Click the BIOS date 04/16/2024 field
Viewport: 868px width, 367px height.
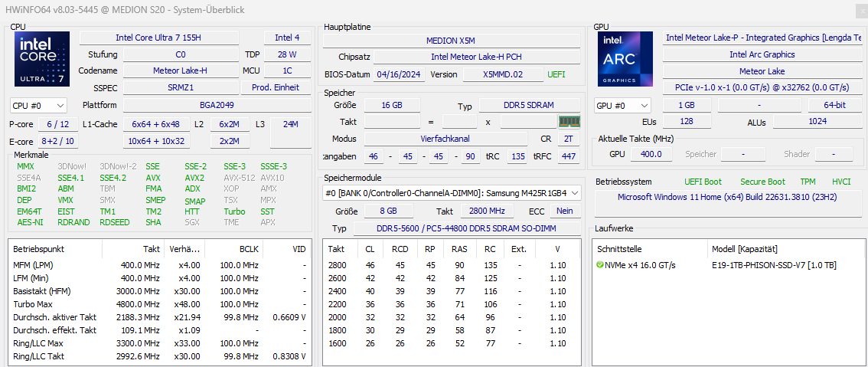pyautogui.click(x=399, y=74)
